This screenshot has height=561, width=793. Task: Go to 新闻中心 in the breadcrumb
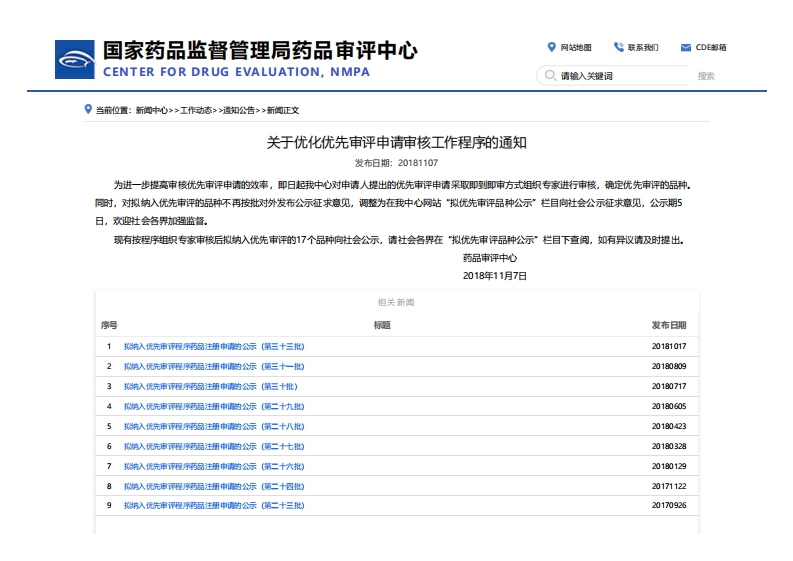click(x=152, y=110)
